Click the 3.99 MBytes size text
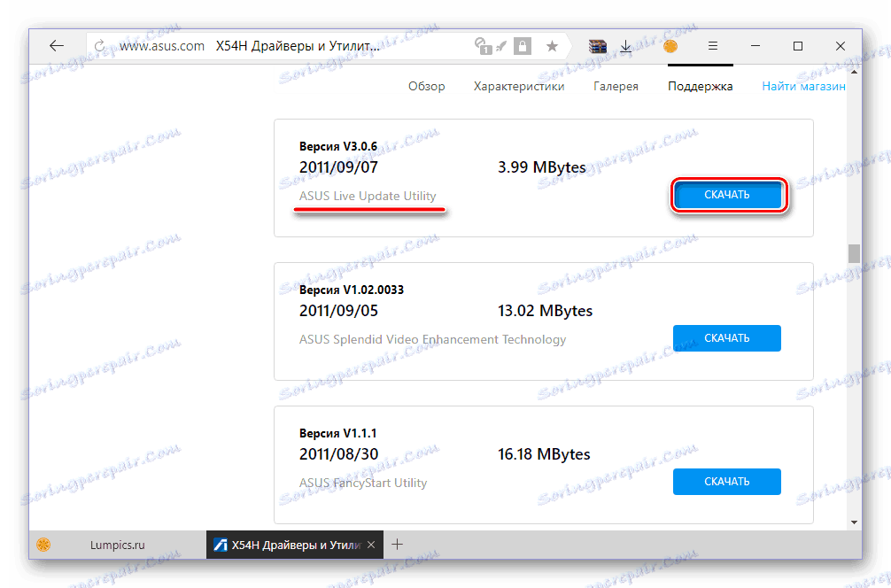The width and height of the screenshot is (891, 588). point(541,167)
